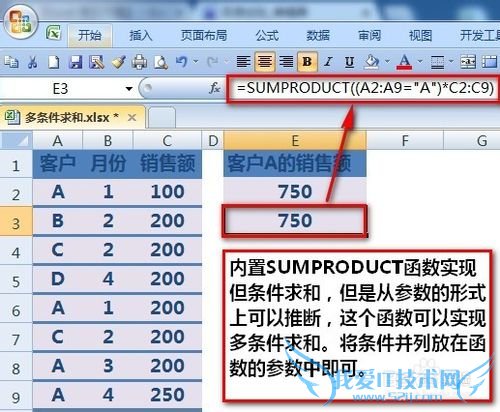Click the 销售额 header cell
This screenshot has width=500, height=412.
167,163
